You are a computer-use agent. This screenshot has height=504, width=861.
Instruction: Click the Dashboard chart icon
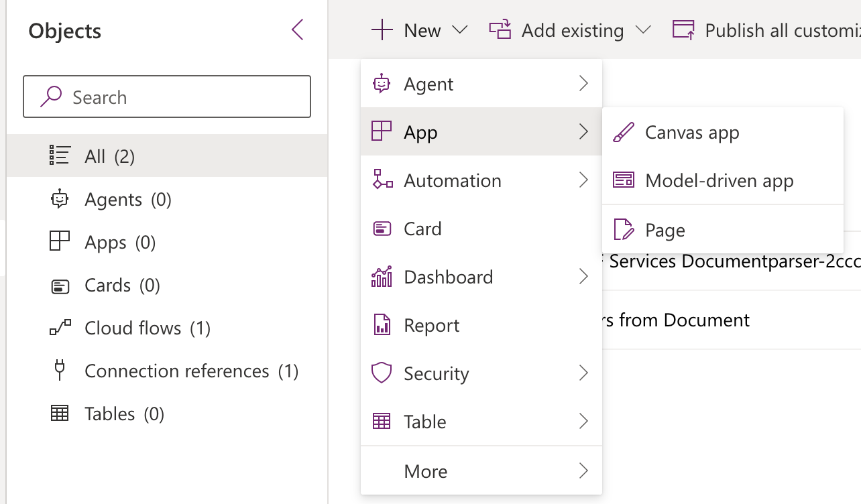click(x=382, y=277)
